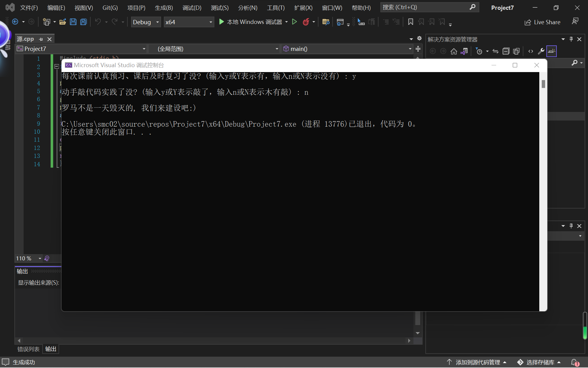588x368 pixels.
Task: Expand the 110 % zoom level dropdown
Action: [40, 259]
